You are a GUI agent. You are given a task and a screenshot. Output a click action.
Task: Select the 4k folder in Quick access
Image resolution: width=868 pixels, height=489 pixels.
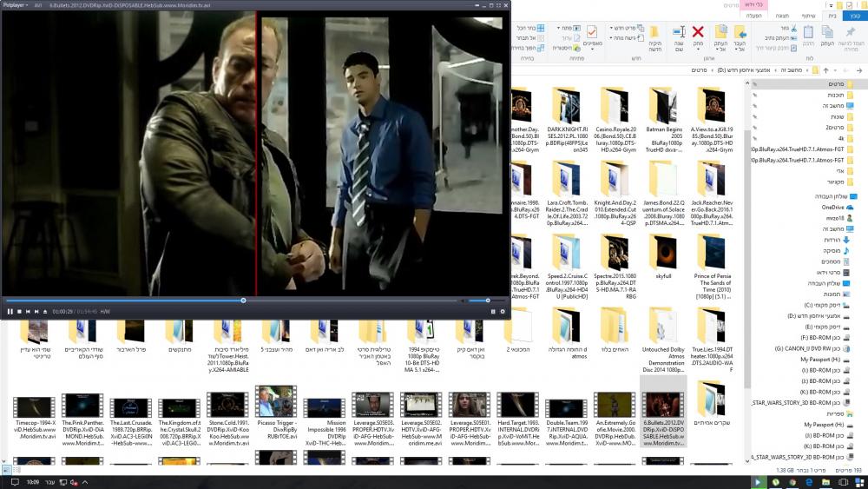tap(845, 138)
